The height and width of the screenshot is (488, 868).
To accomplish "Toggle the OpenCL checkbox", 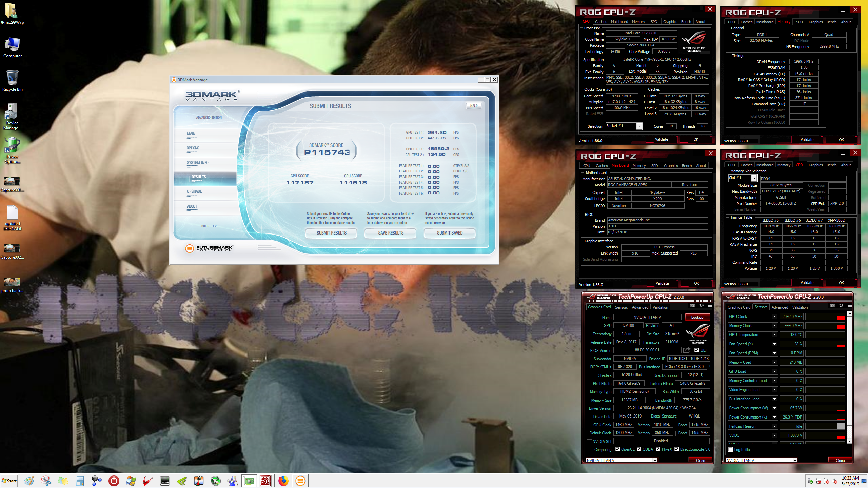I will tap(618, 449).
